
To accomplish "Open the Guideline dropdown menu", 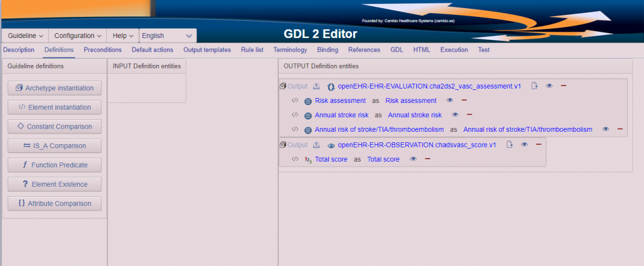I will (26, 36).
